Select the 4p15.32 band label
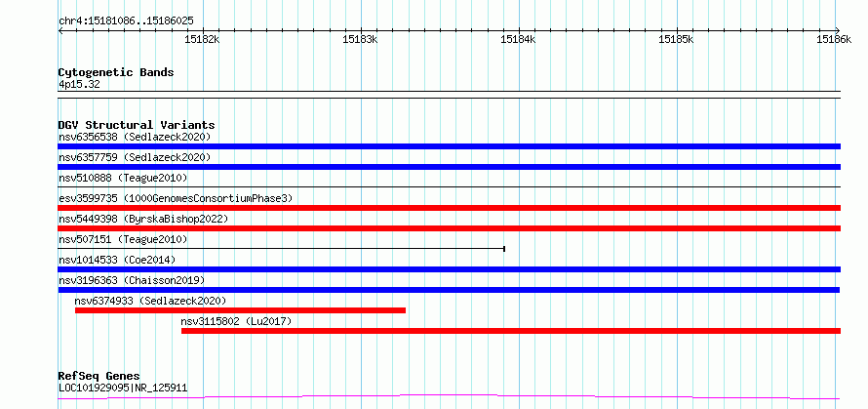The height and width of the screenshot is (409, 868). (79, 85)
